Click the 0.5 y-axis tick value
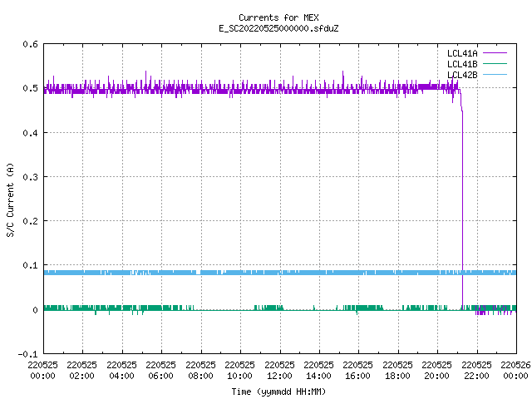Viewport: 532px width, 399px height. coord(30,88)
